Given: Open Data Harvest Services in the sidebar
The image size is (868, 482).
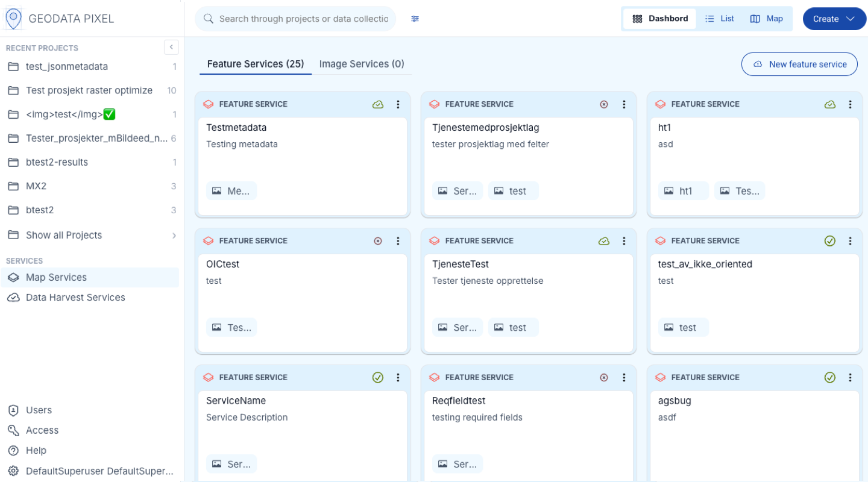Looking at the screenshot, I should coord(90,298).
